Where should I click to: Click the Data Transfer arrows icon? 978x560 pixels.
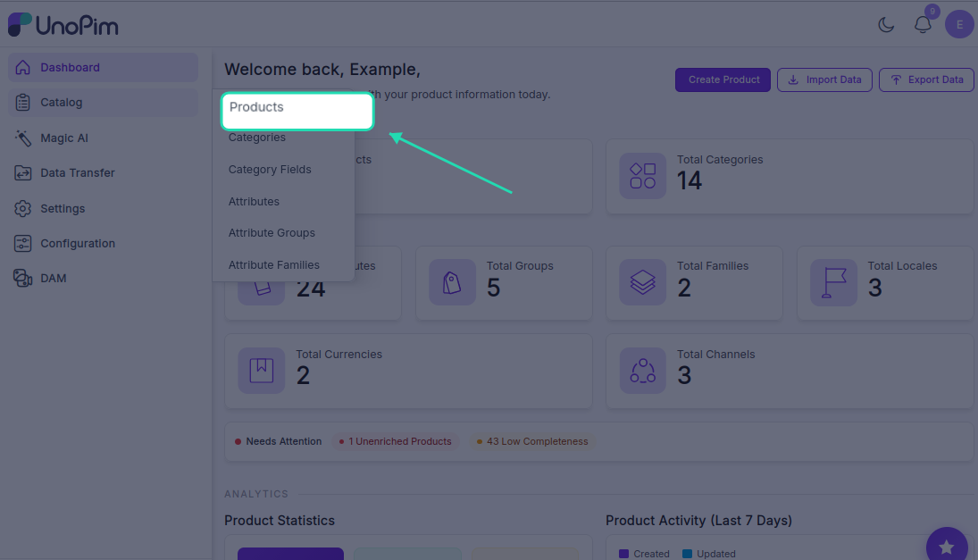[x=22, y=172]
